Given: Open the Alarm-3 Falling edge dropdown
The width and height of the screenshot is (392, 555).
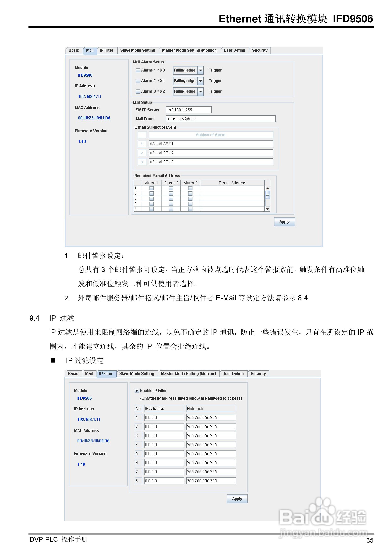Looking at the screenshot, I should click(x=201, y=91).
